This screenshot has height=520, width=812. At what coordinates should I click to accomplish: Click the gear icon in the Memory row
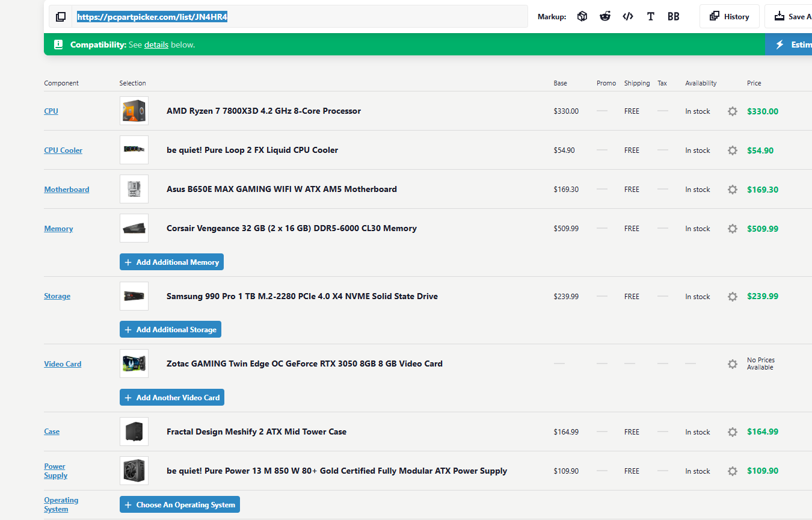732,229
